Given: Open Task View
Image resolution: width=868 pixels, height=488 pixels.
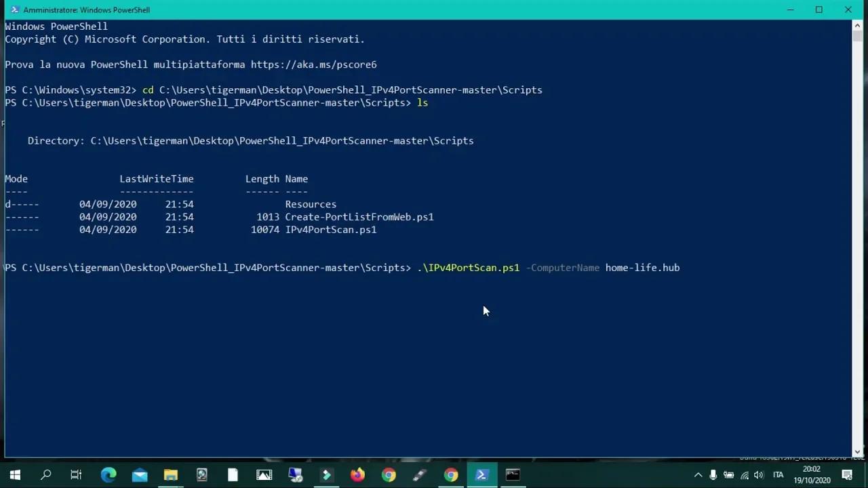Looking at the screenshot, I should click(76, 474).
